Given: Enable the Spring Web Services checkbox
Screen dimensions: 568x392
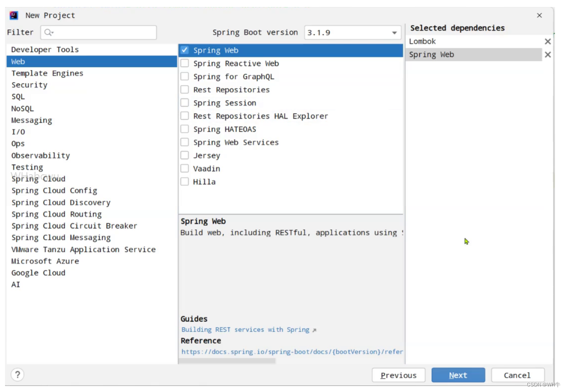Looking at the screenshot, I should [185, 142].
